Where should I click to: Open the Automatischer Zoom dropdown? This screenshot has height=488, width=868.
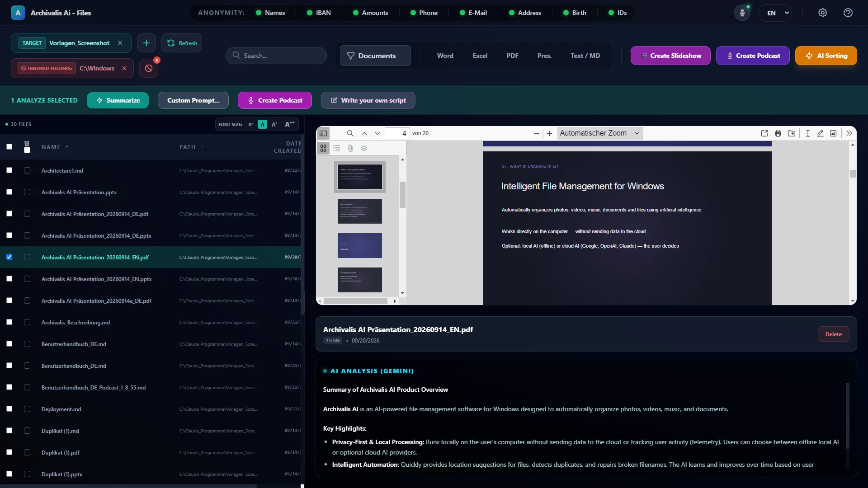[x=600, y=133]
